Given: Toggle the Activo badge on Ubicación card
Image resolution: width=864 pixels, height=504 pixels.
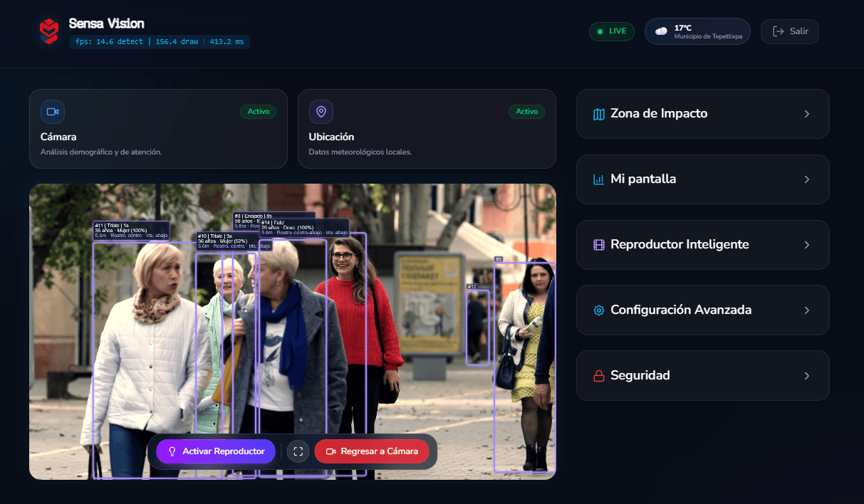Looking at the screenshot, I should point(526,112).
